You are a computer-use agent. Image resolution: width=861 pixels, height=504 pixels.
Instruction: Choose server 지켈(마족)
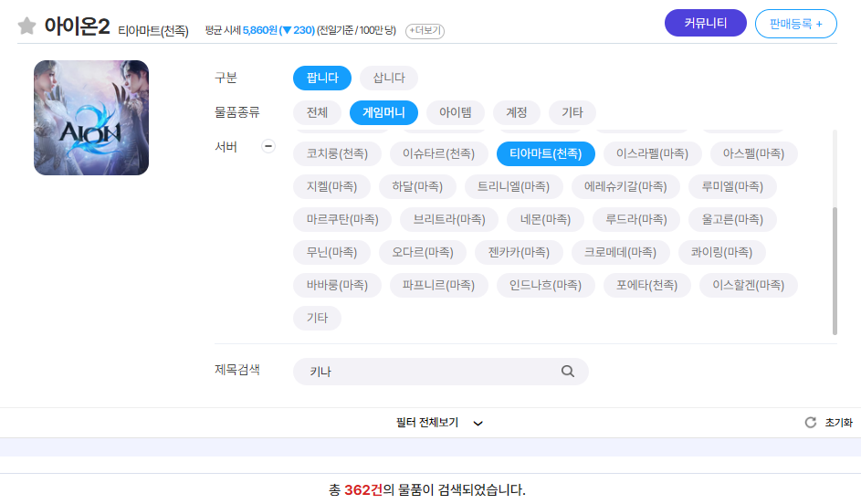point(331,186)
